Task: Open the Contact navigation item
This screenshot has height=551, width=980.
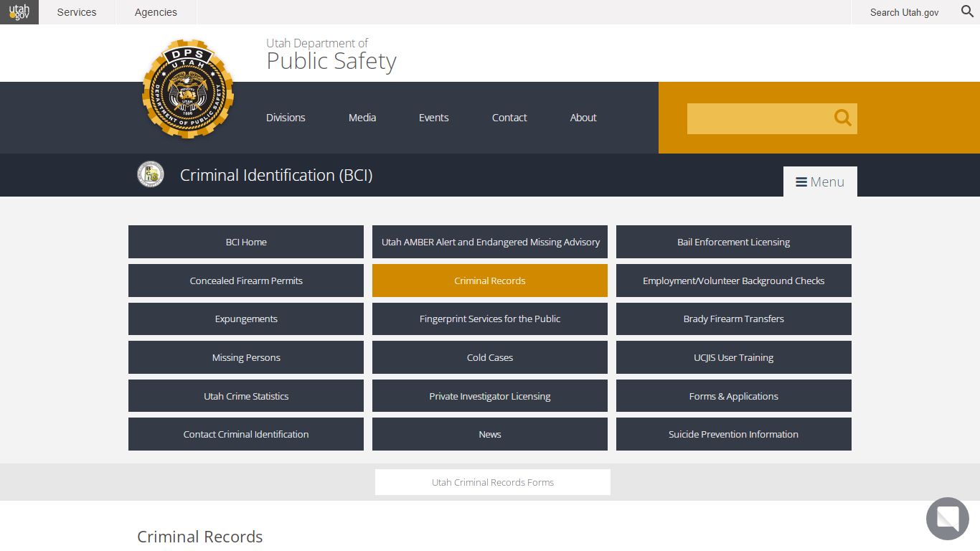Action: [509, 118]
